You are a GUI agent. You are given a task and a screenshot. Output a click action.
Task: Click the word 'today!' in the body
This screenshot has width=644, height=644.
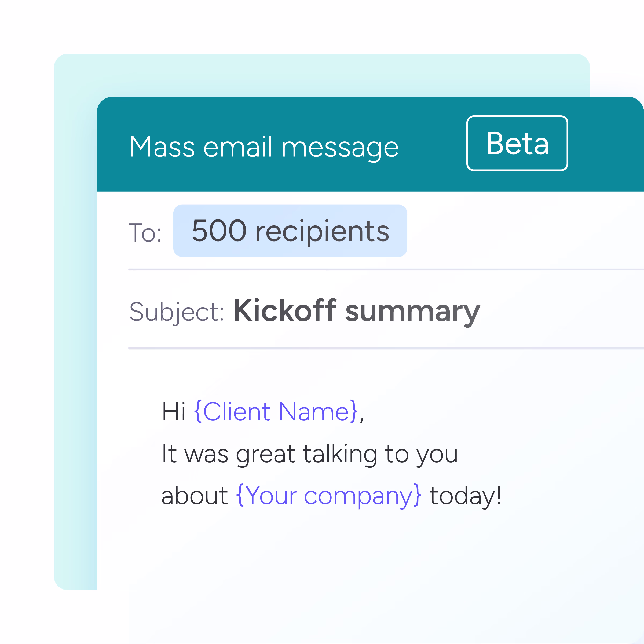pos(466,496)
